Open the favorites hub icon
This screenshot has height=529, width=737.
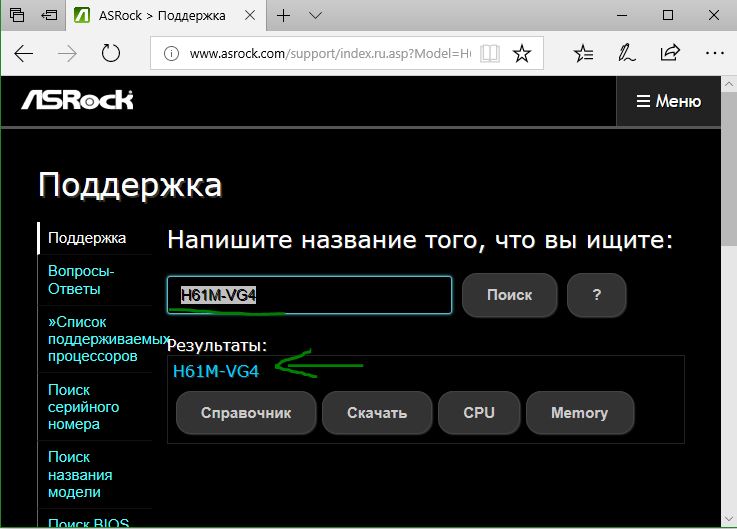583,54
